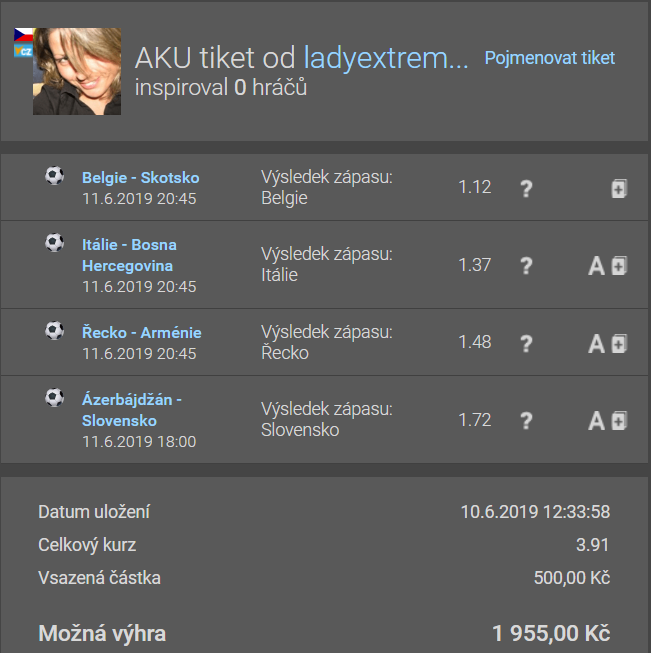Open the Řecko - Arménie match link
Screen dimensions: 651x653
(142, 333)
